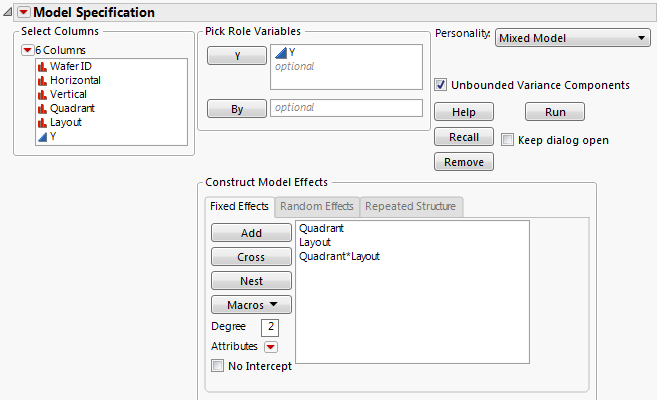
Task: Select Quadrant*Layout effect in the list
Action: click(x=339, y=256)
